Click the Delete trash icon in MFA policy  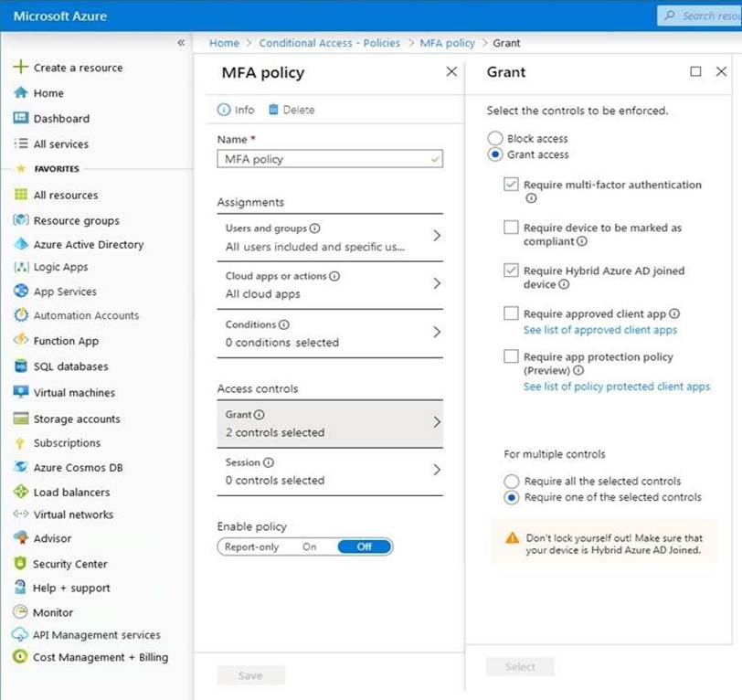point(273,110)
